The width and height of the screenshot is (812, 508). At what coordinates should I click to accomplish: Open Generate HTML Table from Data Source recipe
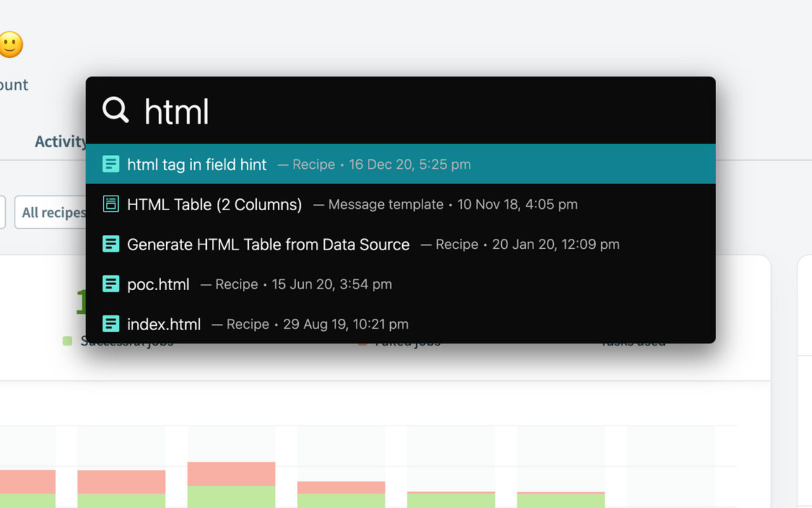point(268,244)
